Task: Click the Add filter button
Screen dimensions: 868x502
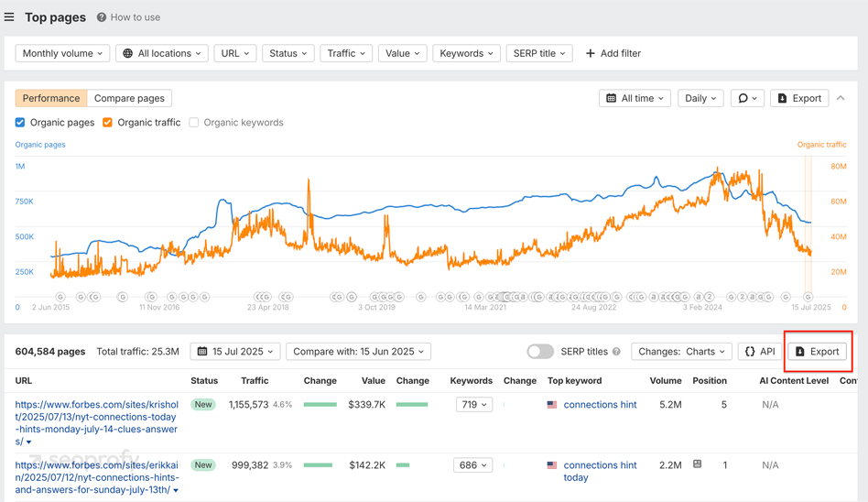Action: [x=613, y=53]
